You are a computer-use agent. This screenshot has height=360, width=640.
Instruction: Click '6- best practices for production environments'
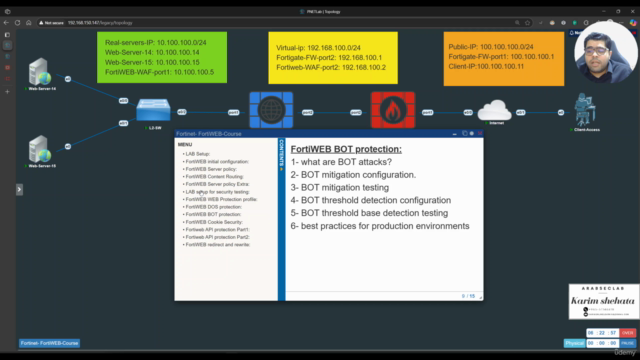[x=380, y=226]
